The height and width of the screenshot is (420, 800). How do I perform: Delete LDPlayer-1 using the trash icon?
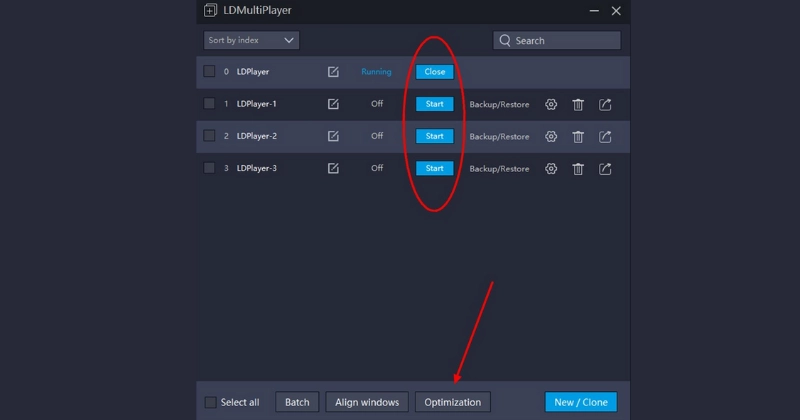(x=578, y=104)
